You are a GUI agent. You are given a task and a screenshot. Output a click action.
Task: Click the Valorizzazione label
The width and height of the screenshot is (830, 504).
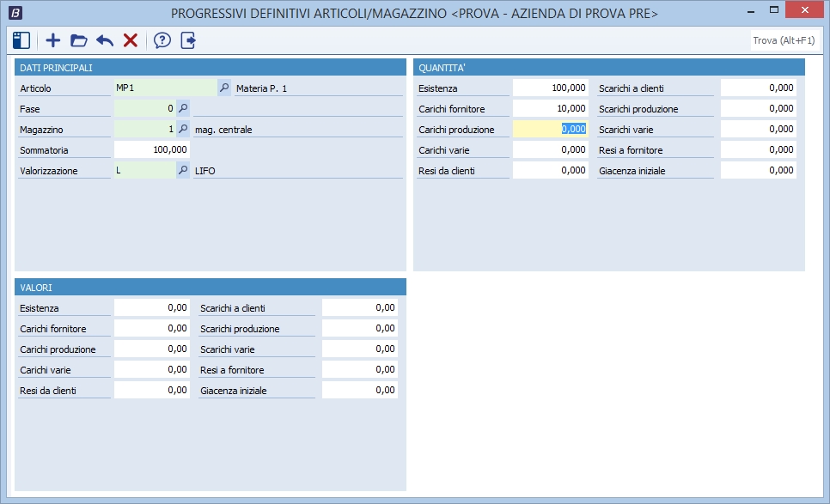pos(49,171)
